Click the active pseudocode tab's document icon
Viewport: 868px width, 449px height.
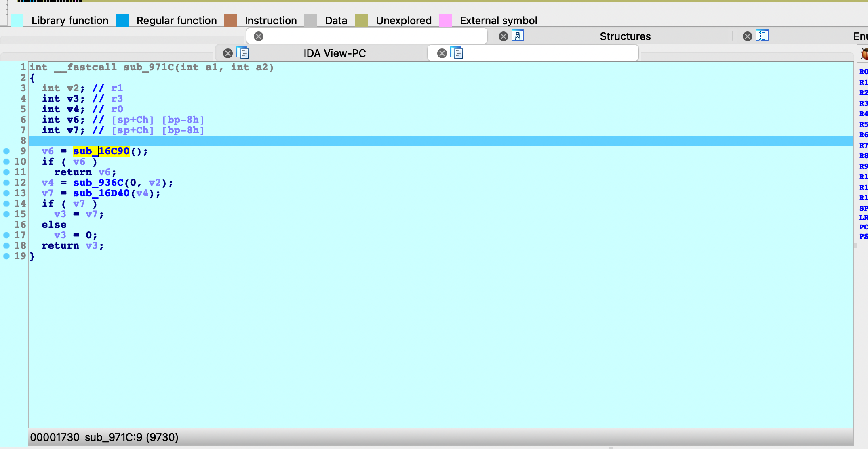457,53
